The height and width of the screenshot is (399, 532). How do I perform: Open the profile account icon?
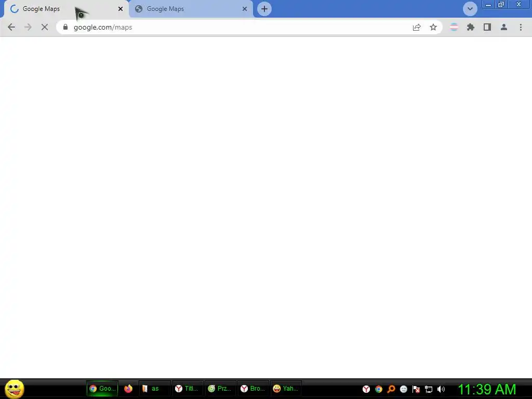pos(504,27)
